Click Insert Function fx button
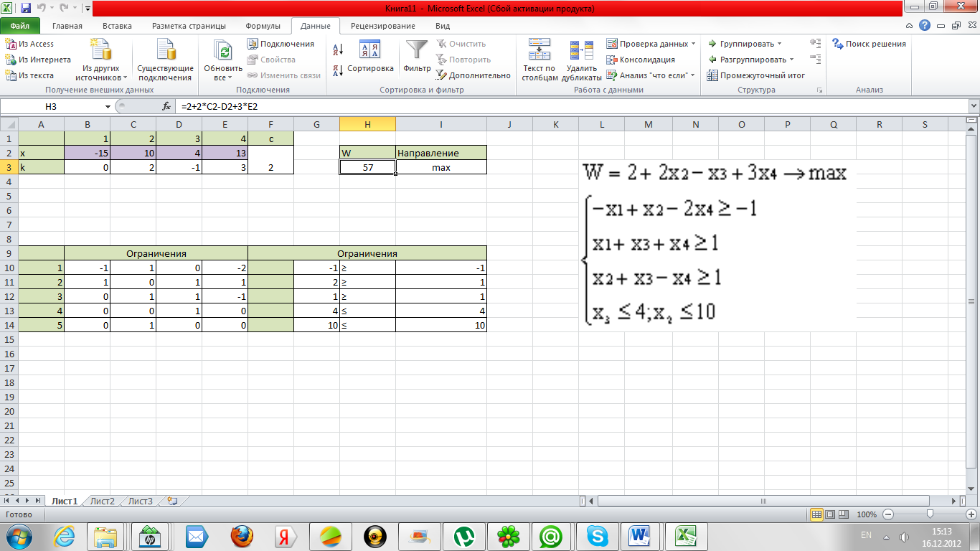Screen dimensions: 980x551 tap(166, 106)
